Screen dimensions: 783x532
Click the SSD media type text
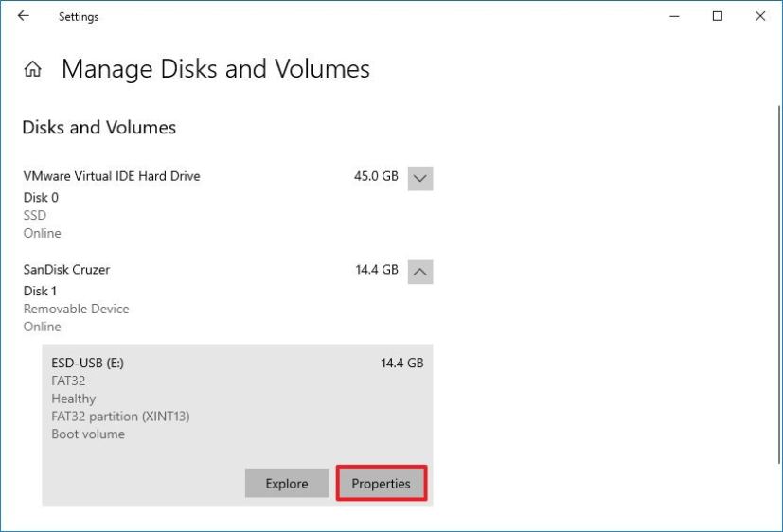click(x=35, y=215)
